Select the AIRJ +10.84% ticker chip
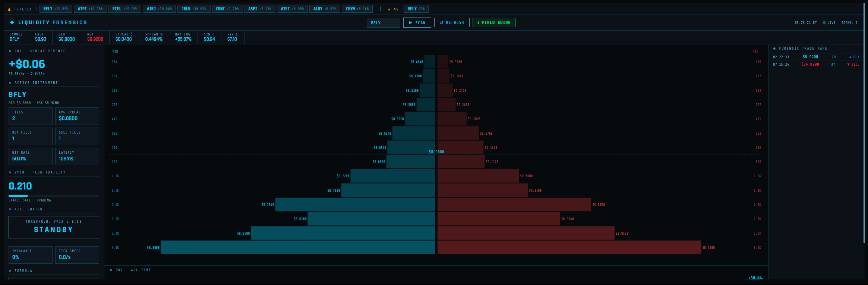Viewport: 868px width, 285px height. click(159, 9)
